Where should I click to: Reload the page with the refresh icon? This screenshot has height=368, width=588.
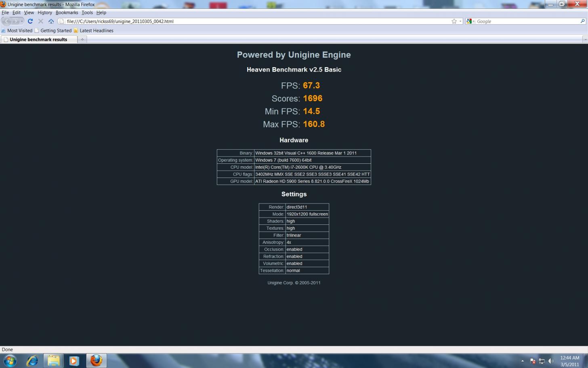30,21
